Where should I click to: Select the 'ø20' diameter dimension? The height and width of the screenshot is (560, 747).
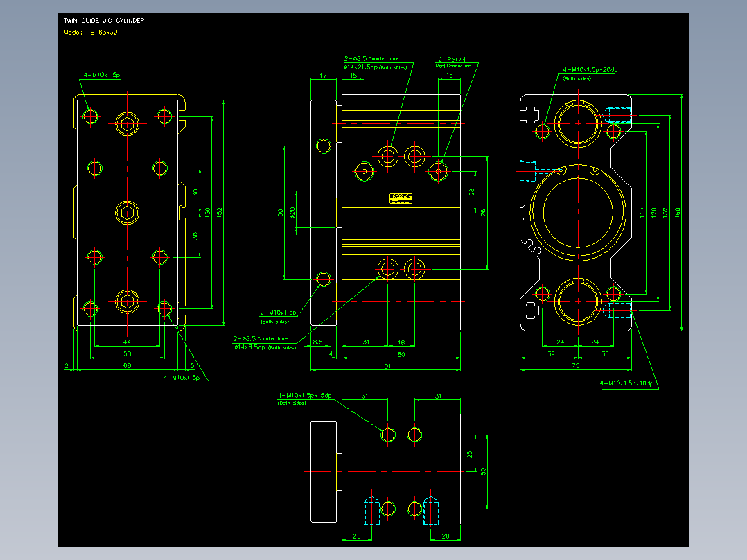tap(292, 213)
